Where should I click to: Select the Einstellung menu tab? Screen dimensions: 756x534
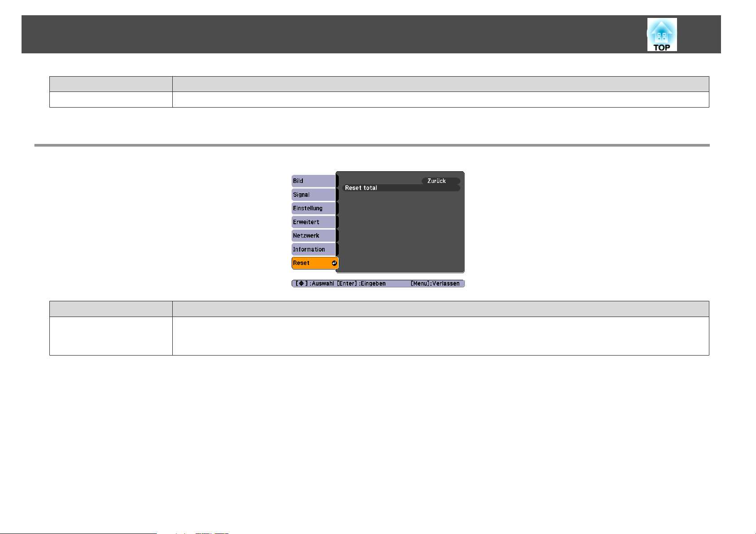coord(314,208)
